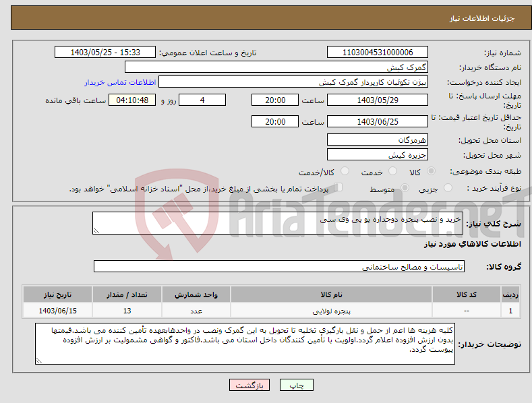Click the واحد شمارش column header
The width and height of the screenshot is (532, 403).
[196, 294]
